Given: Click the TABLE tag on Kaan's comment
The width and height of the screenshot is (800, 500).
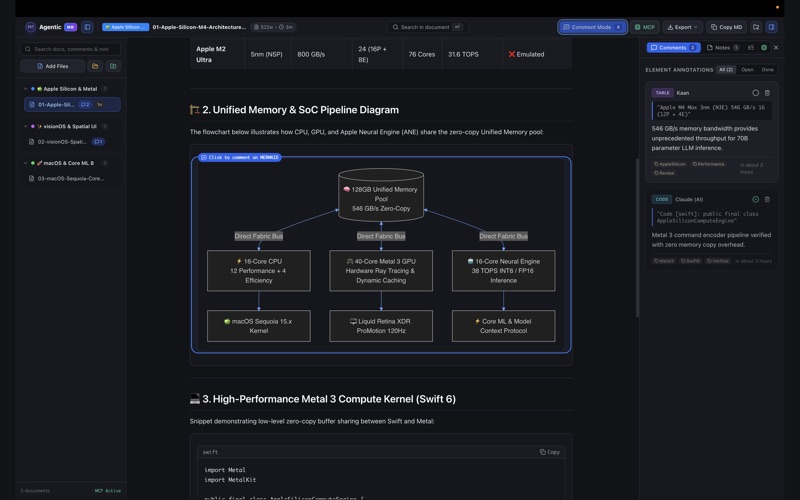Looking at the screenshot, I should 662,93.
